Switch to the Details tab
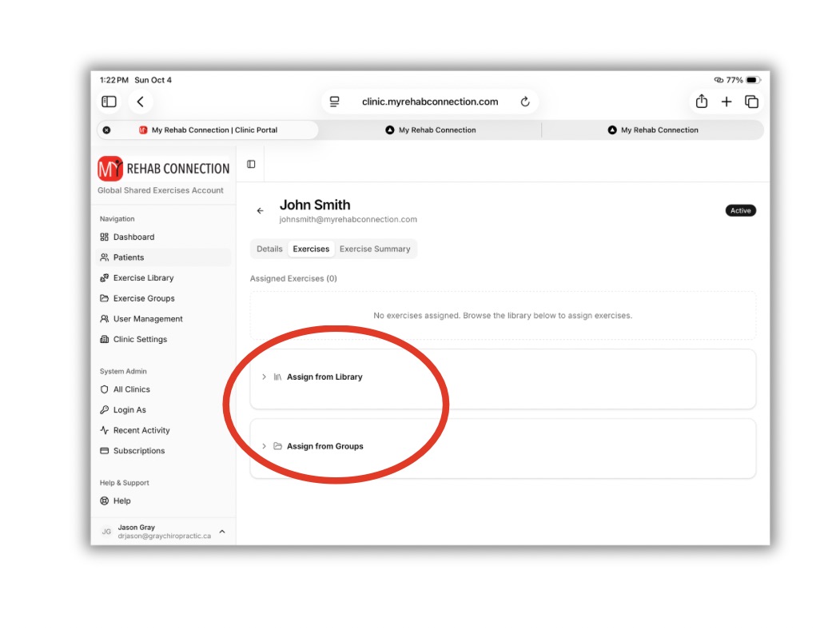The image size is (840, 630). tap(269, 249)
